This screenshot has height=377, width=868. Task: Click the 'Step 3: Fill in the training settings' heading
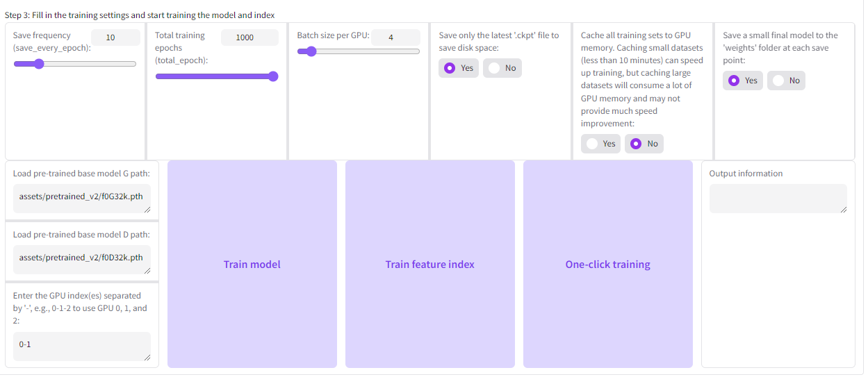pyautogui.click(x=139, y=15)
